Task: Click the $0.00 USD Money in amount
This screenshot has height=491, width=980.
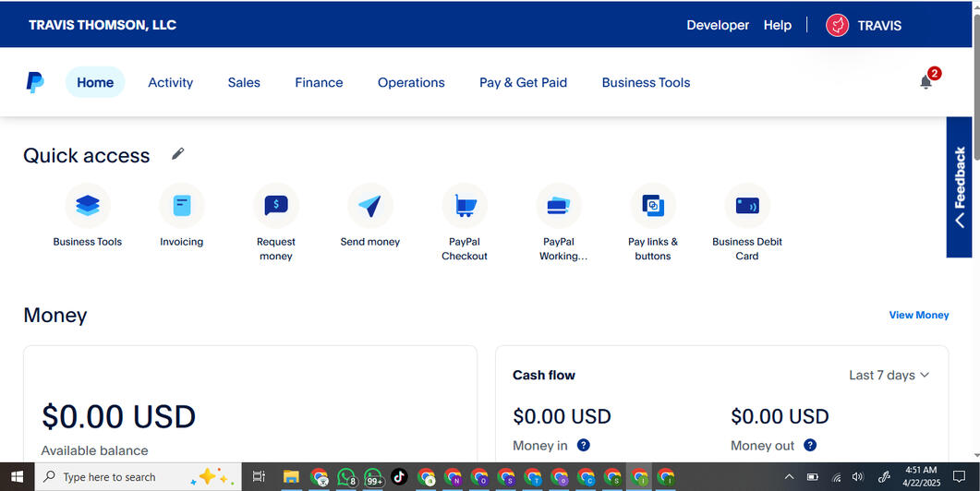Action: (562, 416)
